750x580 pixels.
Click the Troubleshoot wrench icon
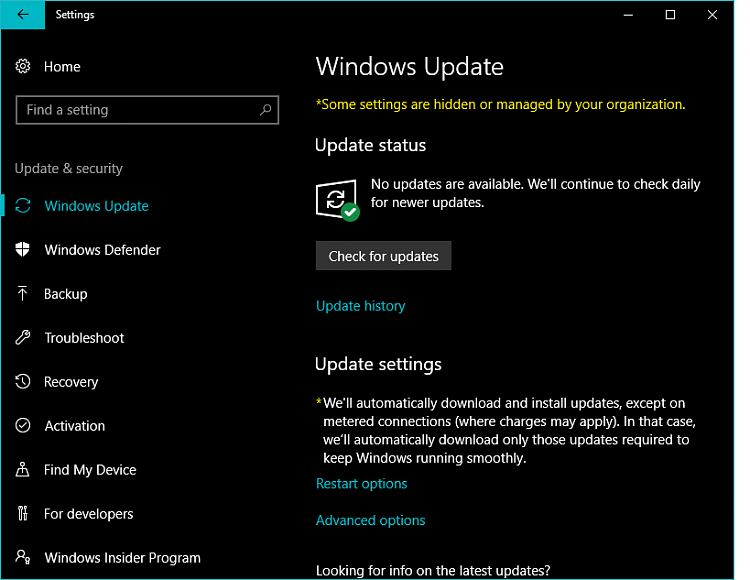[x=22, y=338]
